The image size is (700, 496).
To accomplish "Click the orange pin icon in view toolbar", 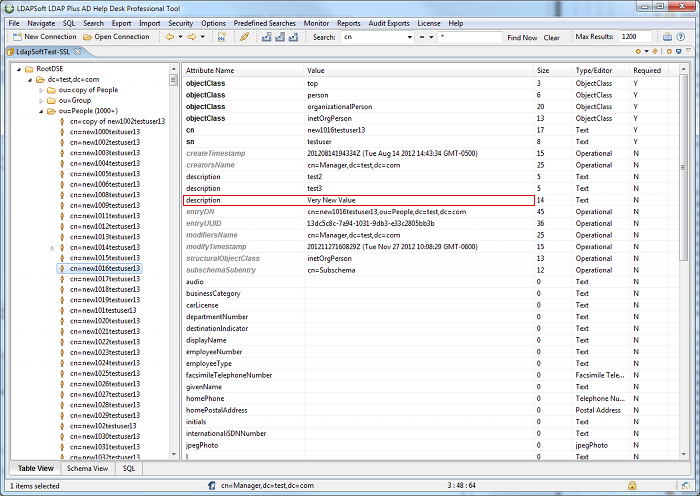I will pos(655,51).
